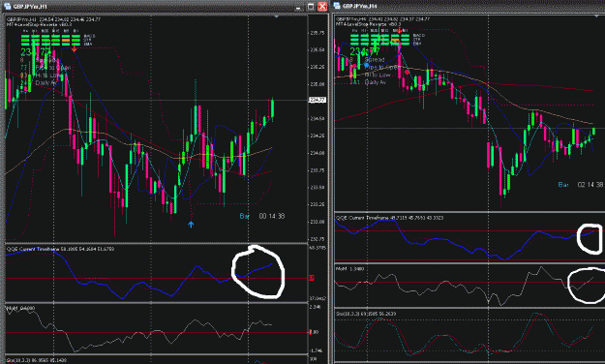Click the chart shift triangle in H1 chart

point(276,16)
